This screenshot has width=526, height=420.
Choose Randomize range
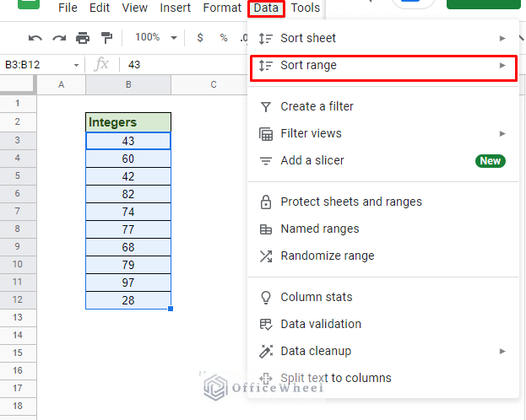(383, 256)
